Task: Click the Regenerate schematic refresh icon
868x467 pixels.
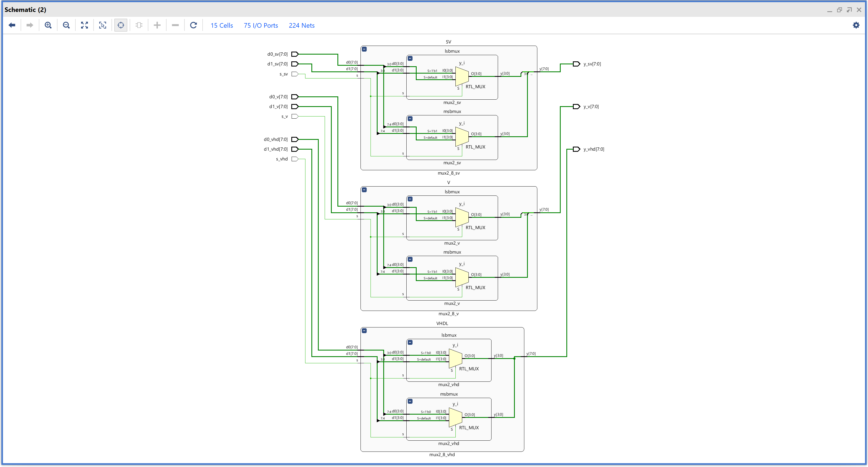Action: pos(193,25)
